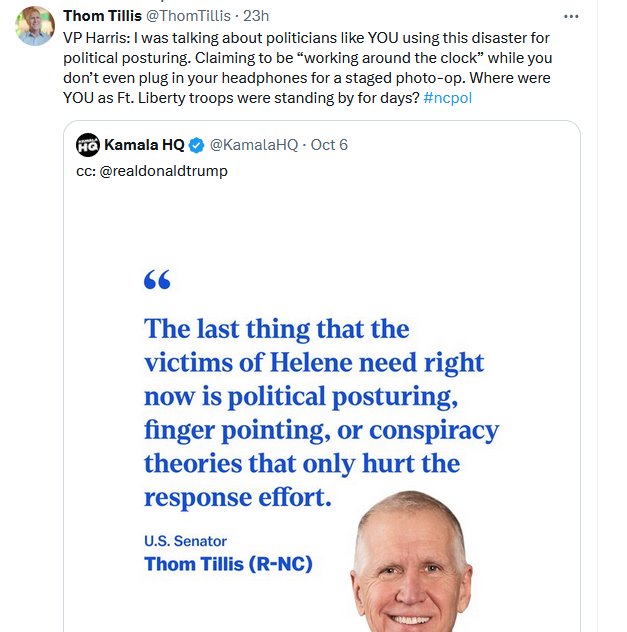This screenshot has width=627, height=632.
Task: Click Thom Tillis's profile avatar
Action: click(x=35, y=26)
